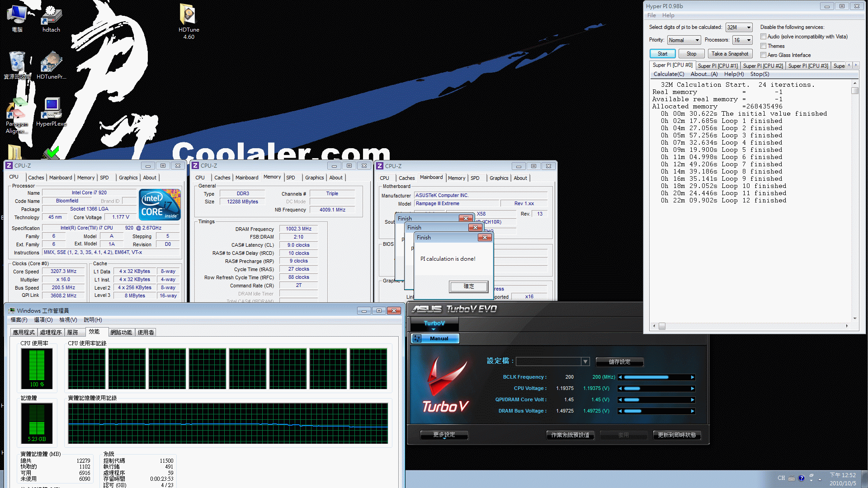Click the TurboV OS default values button
This screenshot has height=488, width=868.
tap(570, 435)
